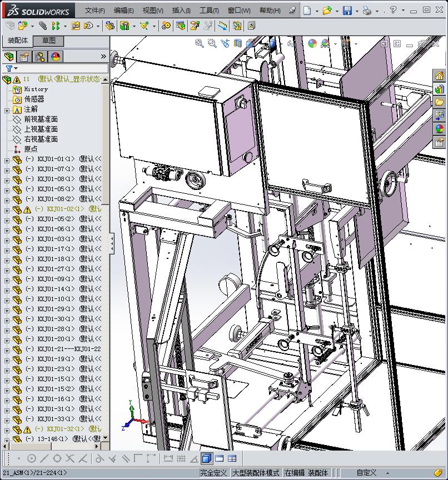Screen dimensions: 448x480
Task: Click the Zoom to Area icon
Action: point(212,43)
